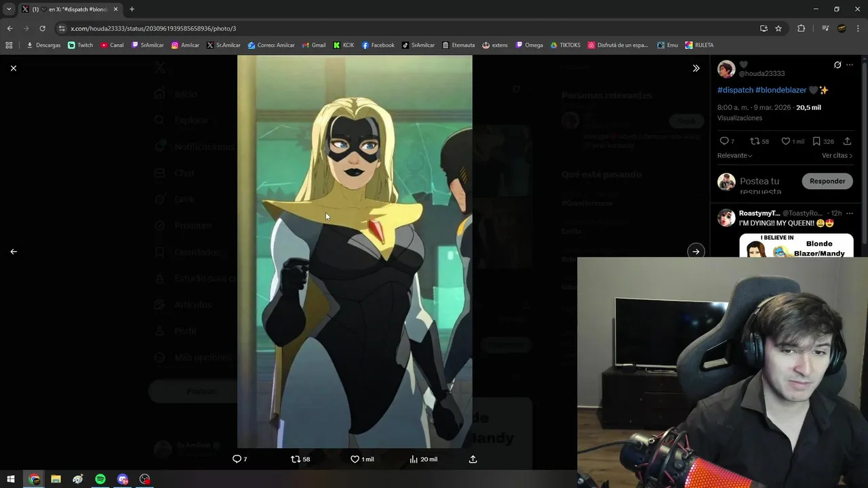Like heart icon under the photo
This screenshot has width=868, height=488.
pos(355,459)
